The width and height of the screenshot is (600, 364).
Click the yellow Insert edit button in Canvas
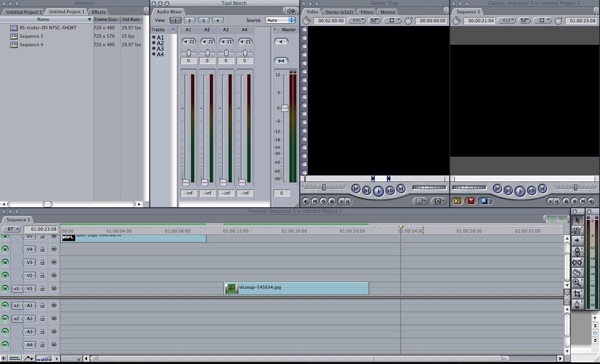click(457, 201)
